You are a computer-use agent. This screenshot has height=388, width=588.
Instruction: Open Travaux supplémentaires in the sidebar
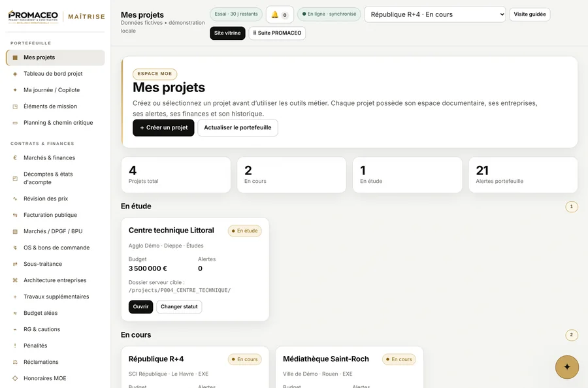(x=56, y=297)
